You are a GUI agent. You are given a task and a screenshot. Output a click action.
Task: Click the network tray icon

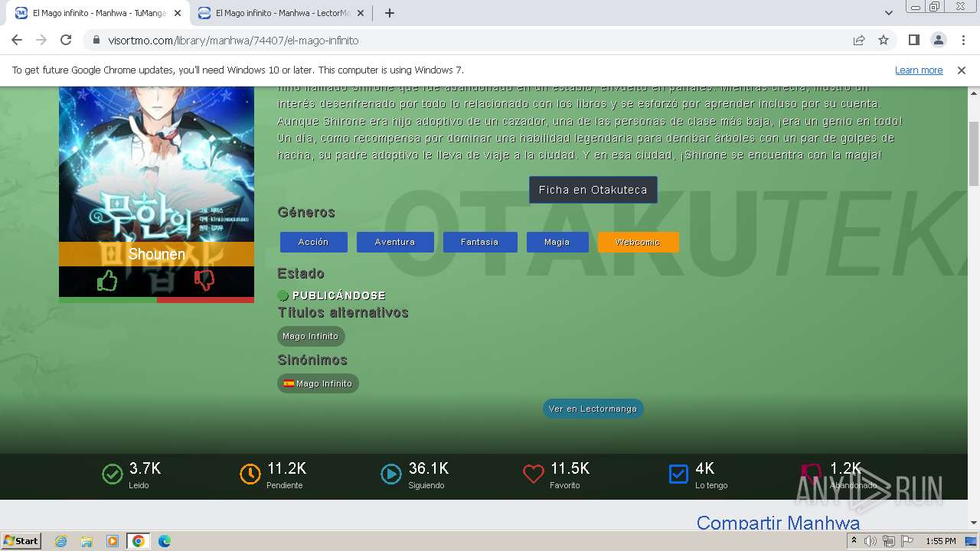click(889, 541)
